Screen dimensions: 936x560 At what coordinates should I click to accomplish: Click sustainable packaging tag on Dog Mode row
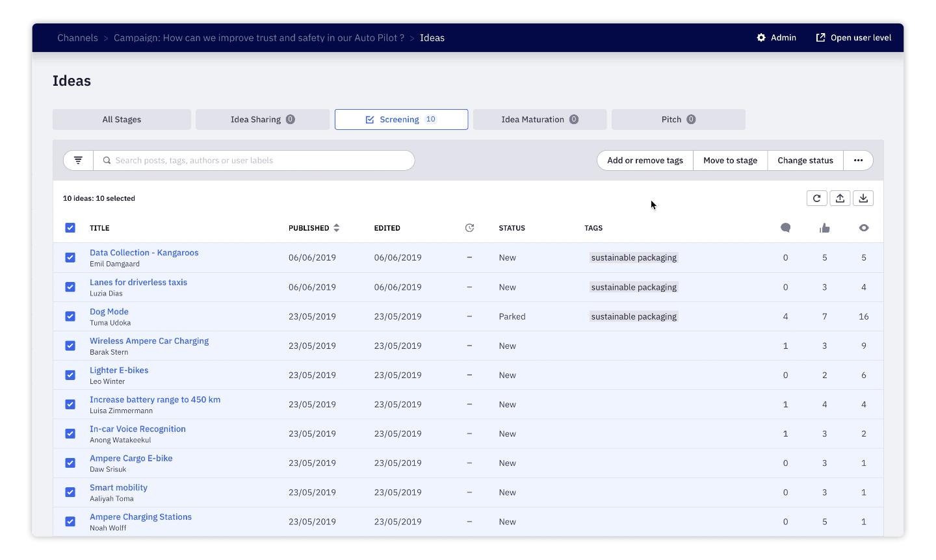click(x=634, y=316)
